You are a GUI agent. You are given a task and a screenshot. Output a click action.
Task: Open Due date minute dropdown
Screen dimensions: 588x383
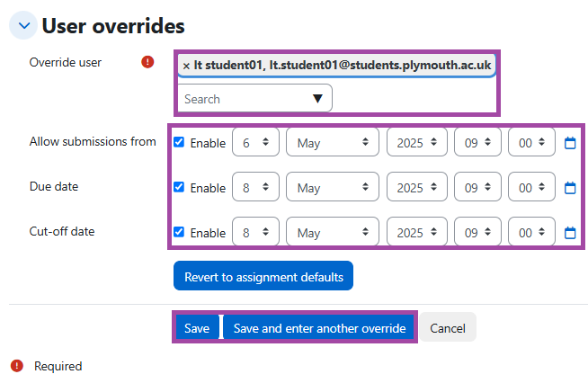[x=531, y=187]
